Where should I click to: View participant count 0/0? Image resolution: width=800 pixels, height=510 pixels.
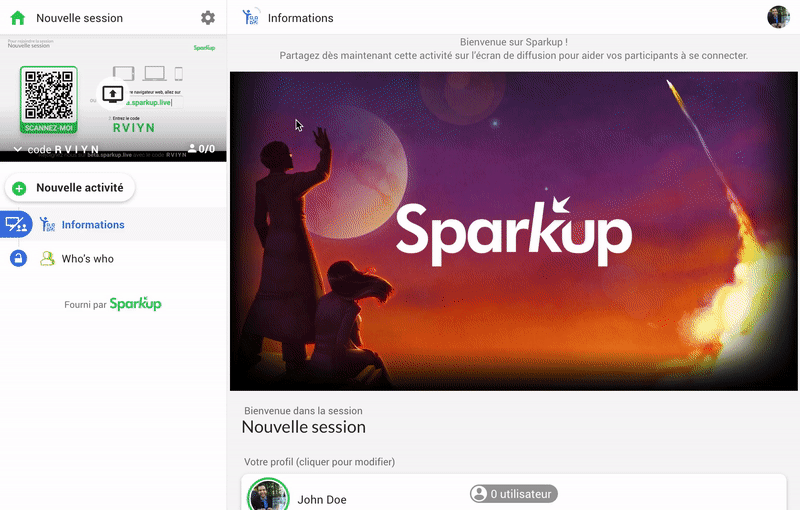click(202, 148)
